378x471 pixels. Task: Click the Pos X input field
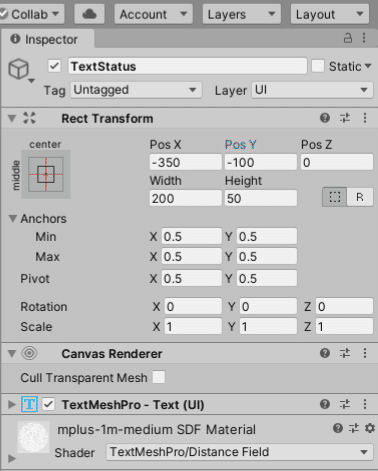pyautogui.click(x=185, y=162)
